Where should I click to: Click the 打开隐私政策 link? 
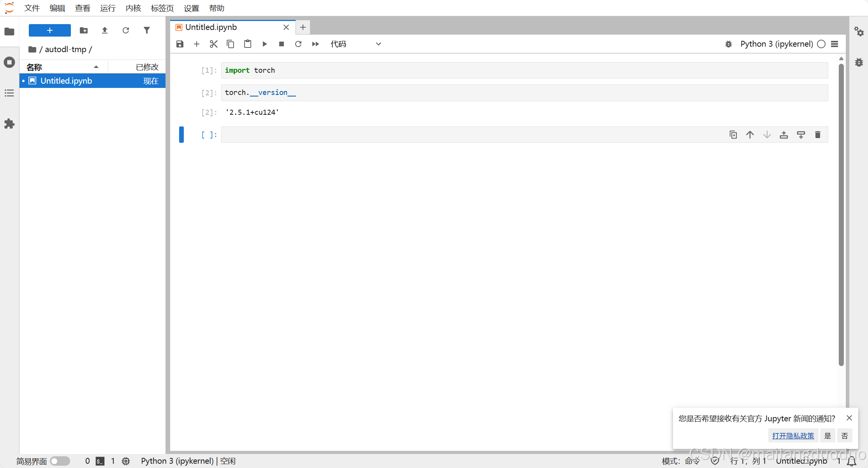tap(793, 436)
